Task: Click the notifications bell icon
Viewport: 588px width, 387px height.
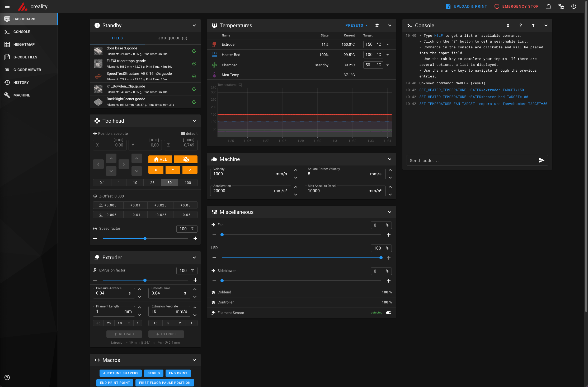Action: click(x=548, y=6)
